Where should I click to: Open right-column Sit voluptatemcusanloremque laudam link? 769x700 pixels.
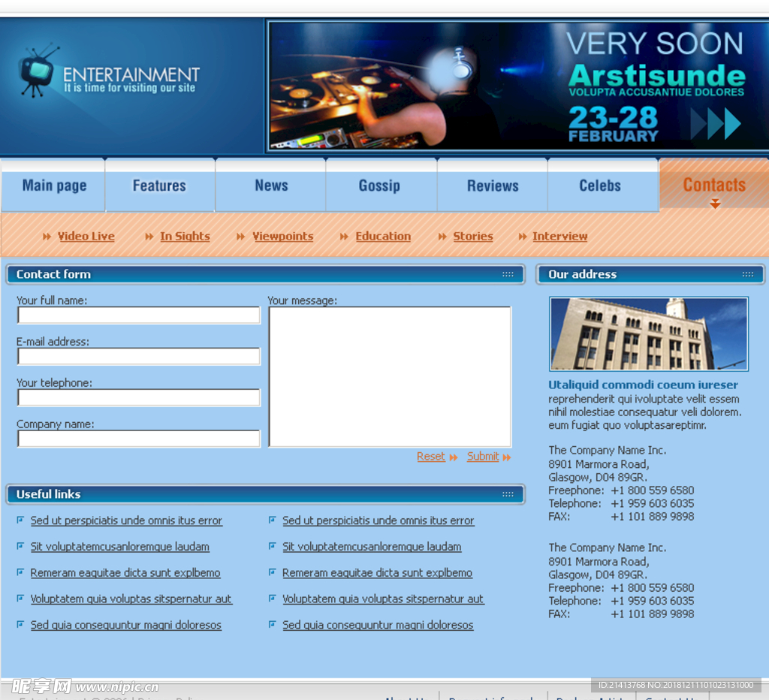click(372, 547)
